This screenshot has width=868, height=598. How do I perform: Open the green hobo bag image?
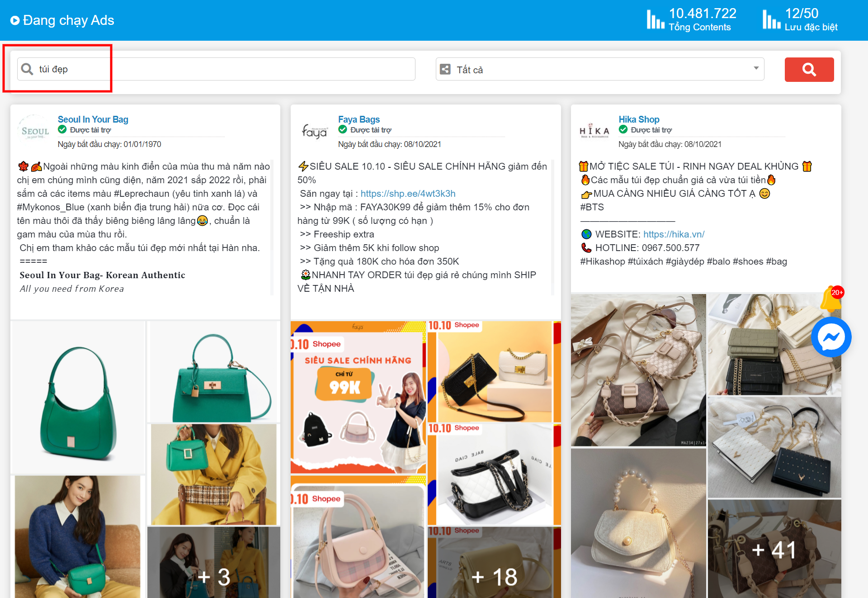78,397
